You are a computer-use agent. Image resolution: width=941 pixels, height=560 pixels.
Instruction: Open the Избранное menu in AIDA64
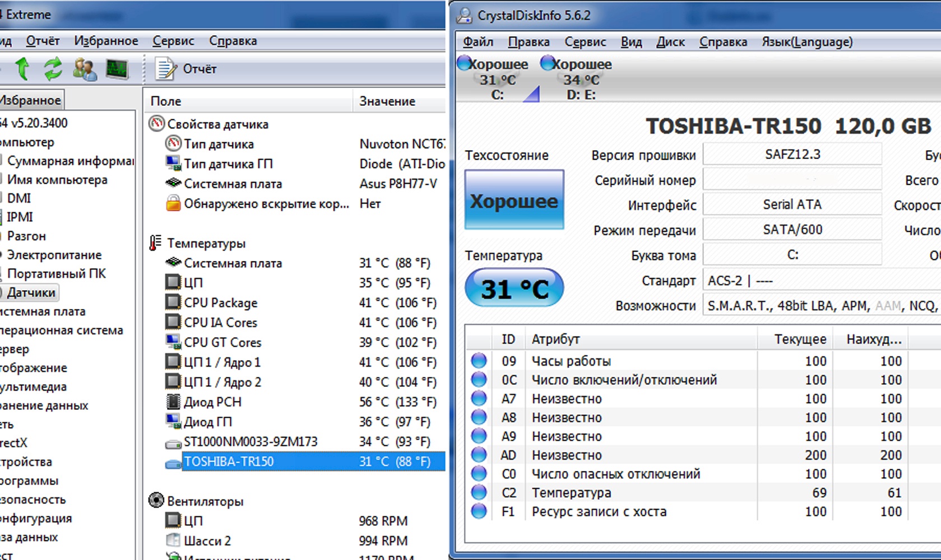coord(106,41)
